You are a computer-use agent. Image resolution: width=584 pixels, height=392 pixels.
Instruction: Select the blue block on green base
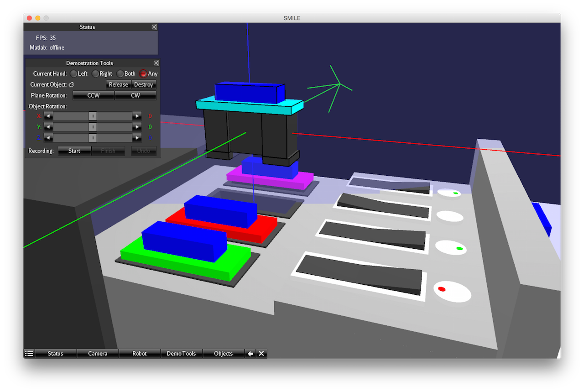[184, 241]
